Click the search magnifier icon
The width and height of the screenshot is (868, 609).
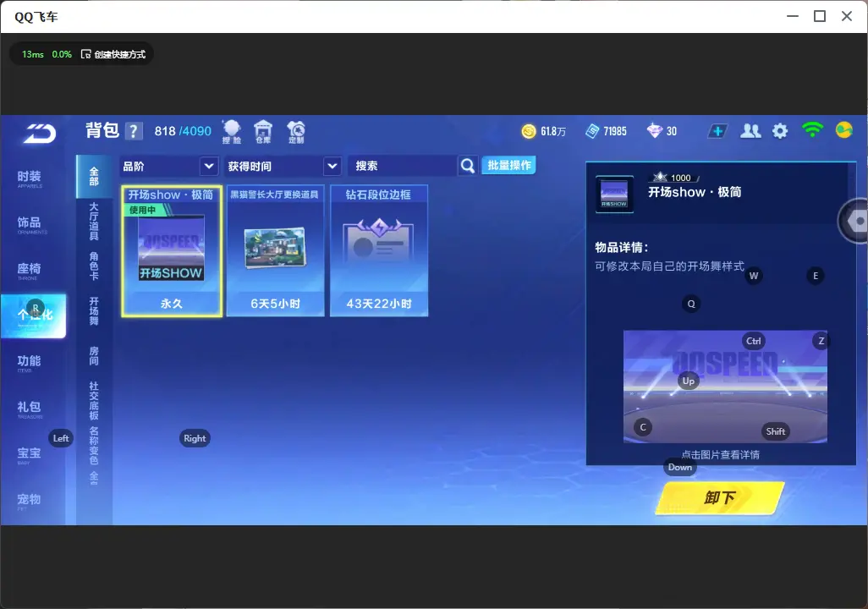468,166
